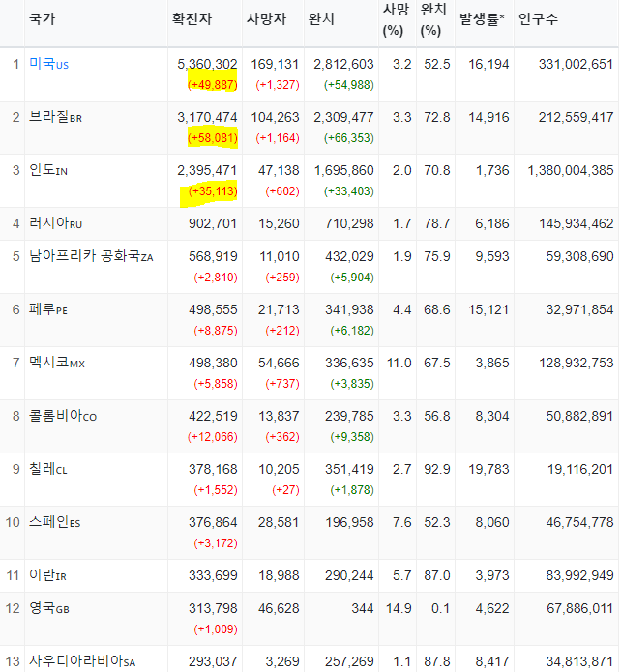Screen dimensions: 621x672
Task: Click Chile incidence rate 19,783
Action: click(x=488, y=469)
